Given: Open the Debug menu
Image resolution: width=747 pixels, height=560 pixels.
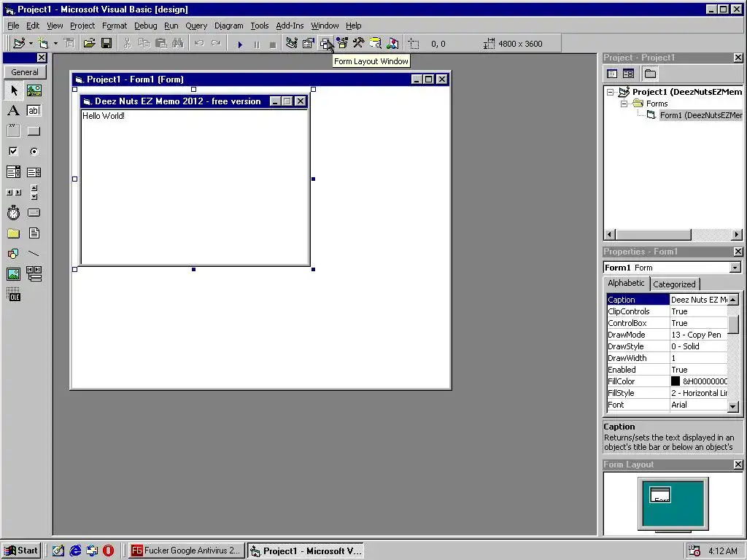Looking at the screenshot, I should [145, 26].
